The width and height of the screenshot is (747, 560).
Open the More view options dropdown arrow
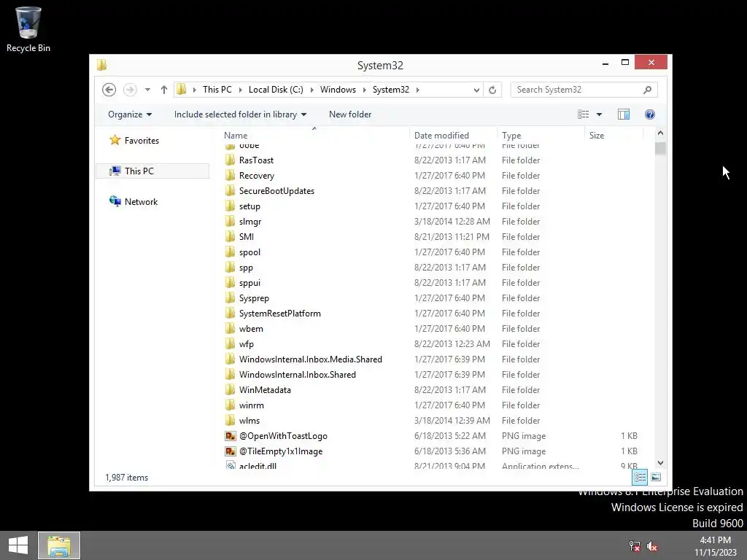[x=600, y=114]
